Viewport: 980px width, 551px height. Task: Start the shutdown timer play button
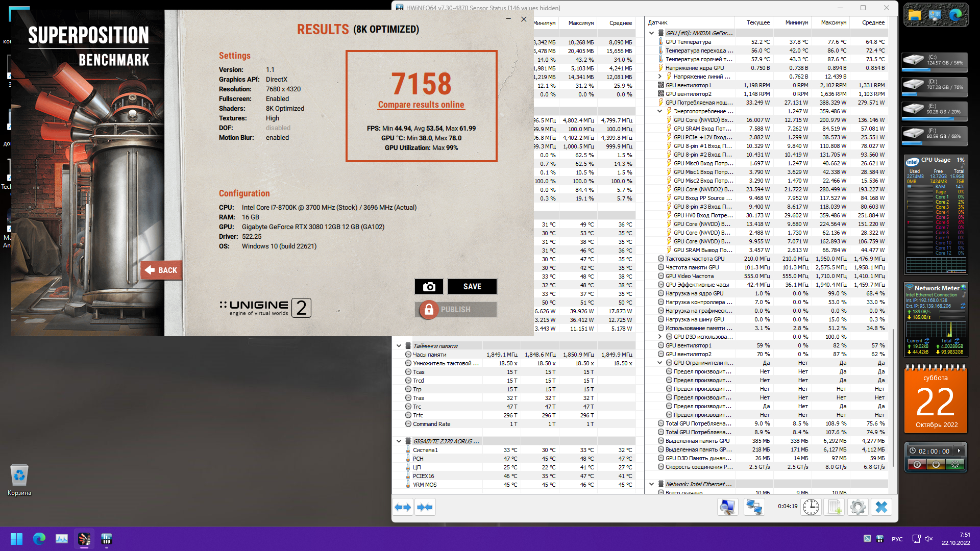pyautogui.click(x=959, y=451)
